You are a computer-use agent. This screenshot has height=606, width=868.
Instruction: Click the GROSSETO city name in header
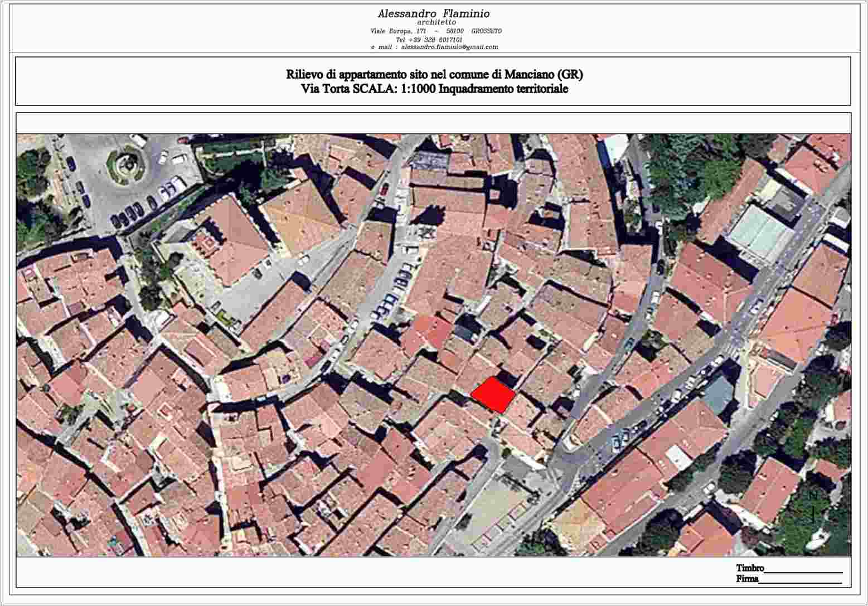[486, 31]
